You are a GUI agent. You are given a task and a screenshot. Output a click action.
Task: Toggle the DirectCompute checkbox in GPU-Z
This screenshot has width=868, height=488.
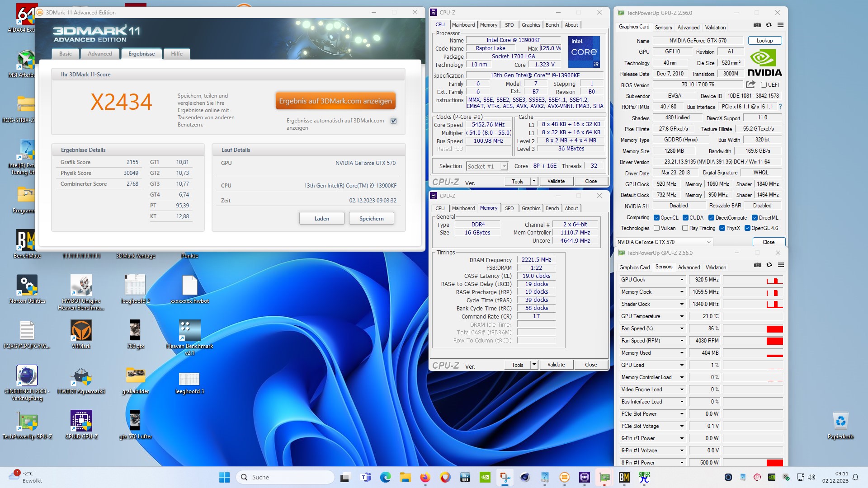(711, 218)
